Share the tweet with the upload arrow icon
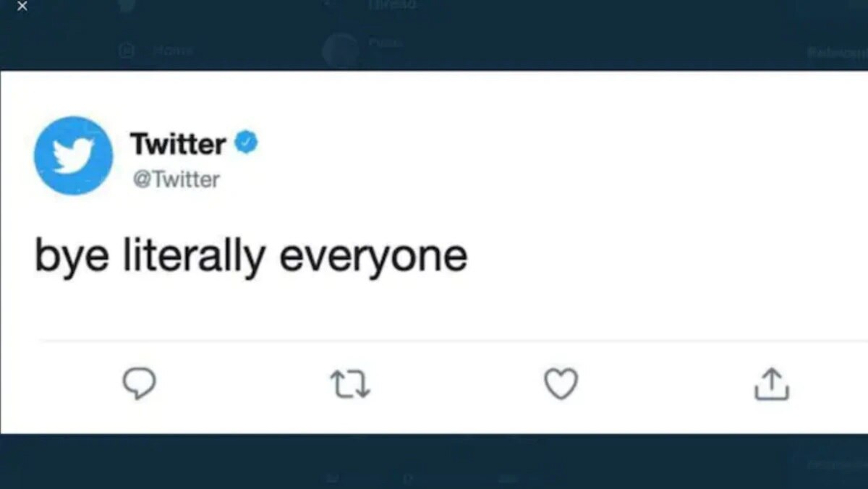The width and height of the screenshot is (868, 489). pyautogui.click(x=771, y=384)
